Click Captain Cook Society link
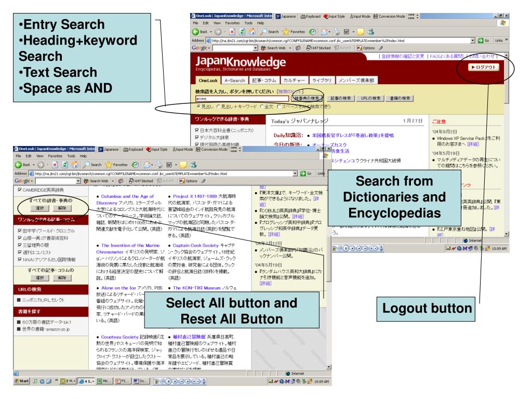 tap(196, 245)
